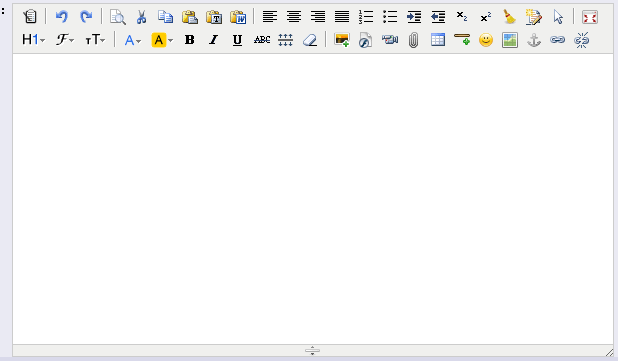Image resolution: width=618 pixels, height=361 pixels.
Task: Align text right
Action: 318,17
